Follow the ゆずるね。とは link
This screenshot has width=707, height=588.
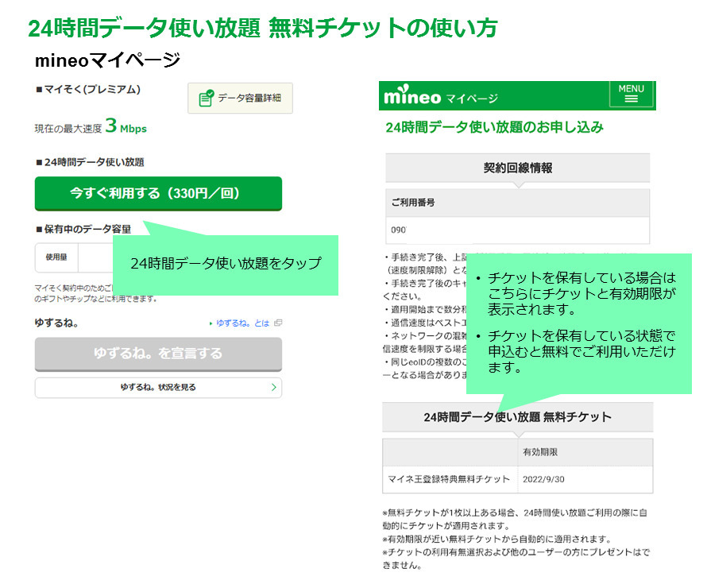(x=243, y=323)
